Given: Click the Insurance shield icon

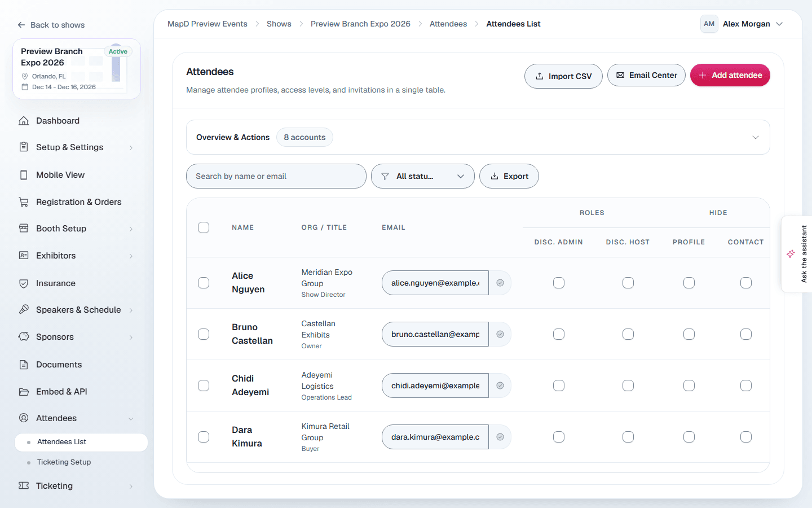Looking at the screenshot, I should click(x=24, y=283).
